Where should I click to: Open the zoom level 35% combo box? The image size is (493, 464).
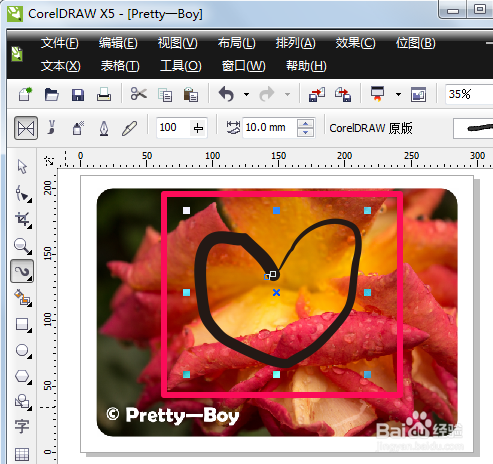pyautogui.click(x=469, y=94)
